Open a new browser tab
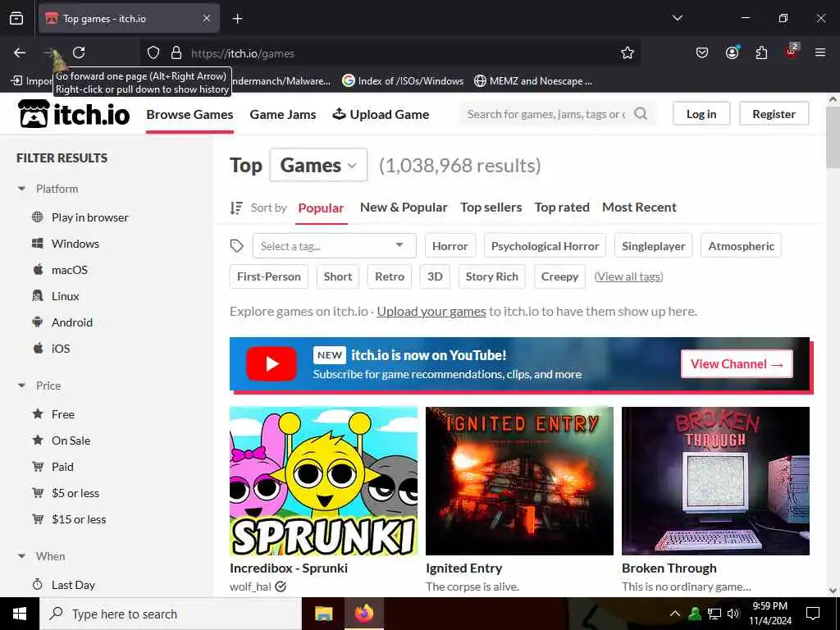 click(237, 19)
